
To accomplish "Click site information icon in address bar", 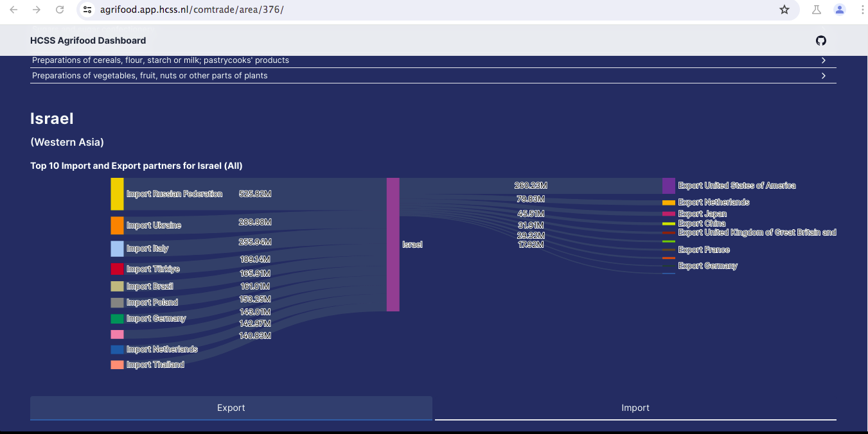I will pos(88,10).
